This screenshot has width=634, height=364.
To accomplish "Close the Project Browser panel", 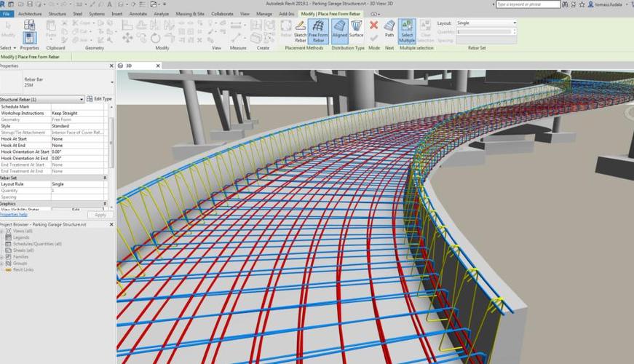I will click(111, 224).
